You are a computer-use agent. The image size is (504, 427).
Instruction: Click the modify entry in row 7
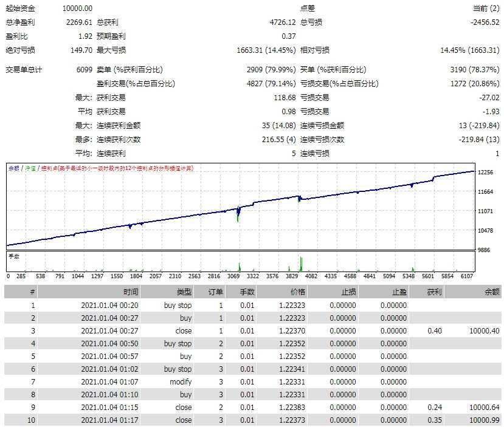[181, 382]
